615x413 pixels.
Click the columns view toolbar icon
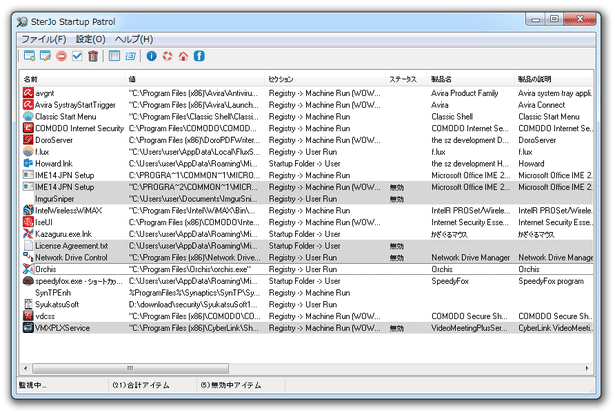tap(114, 56)
